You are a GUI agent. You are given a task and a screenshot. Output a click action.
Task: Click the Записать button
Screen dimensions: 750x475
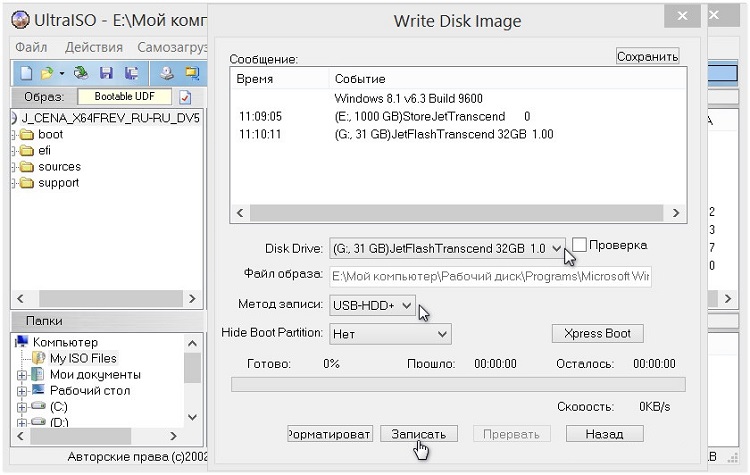click(419, 434)
